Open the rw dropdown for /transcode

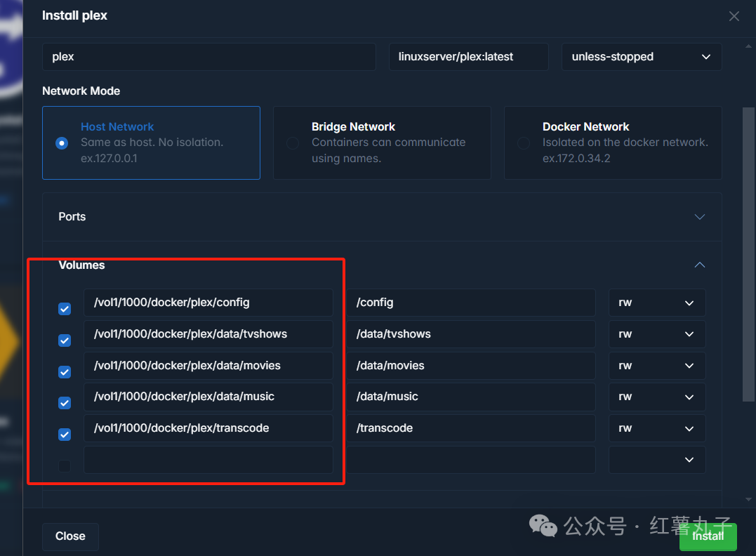pyautogui.click(x=657, y=428)
